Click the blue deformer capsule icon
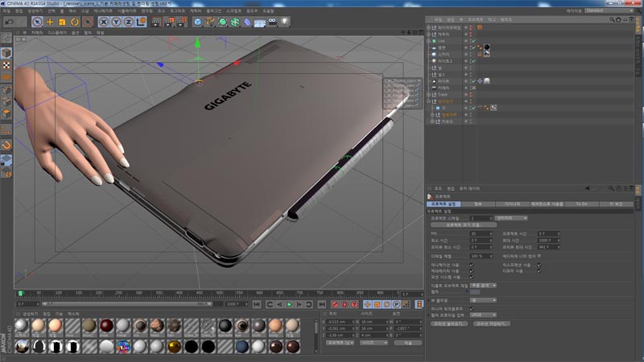 (x=247, y=22)
